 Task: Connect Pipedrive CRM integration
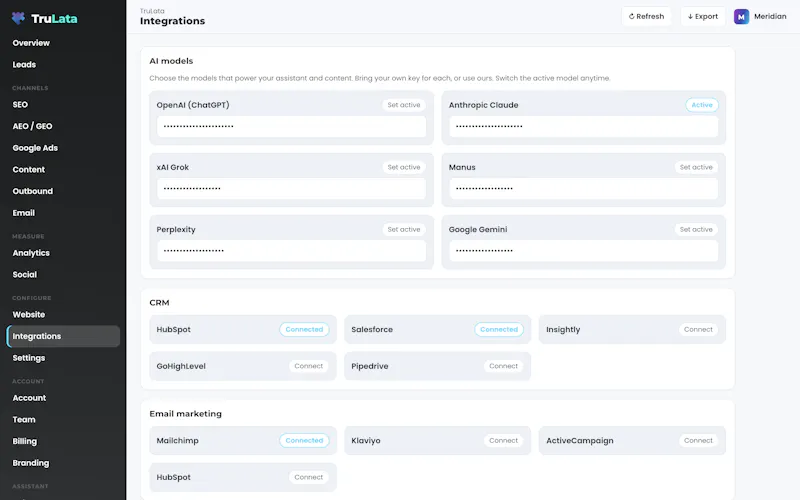503,366
